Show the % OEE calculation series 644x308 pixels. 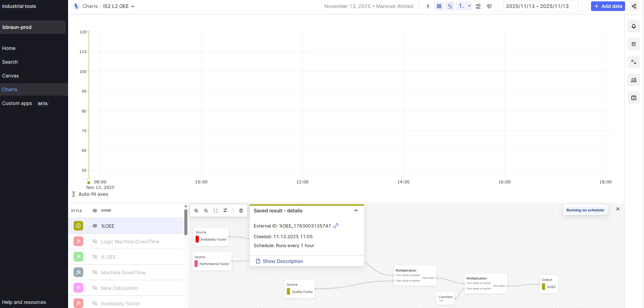coord(95,257)
